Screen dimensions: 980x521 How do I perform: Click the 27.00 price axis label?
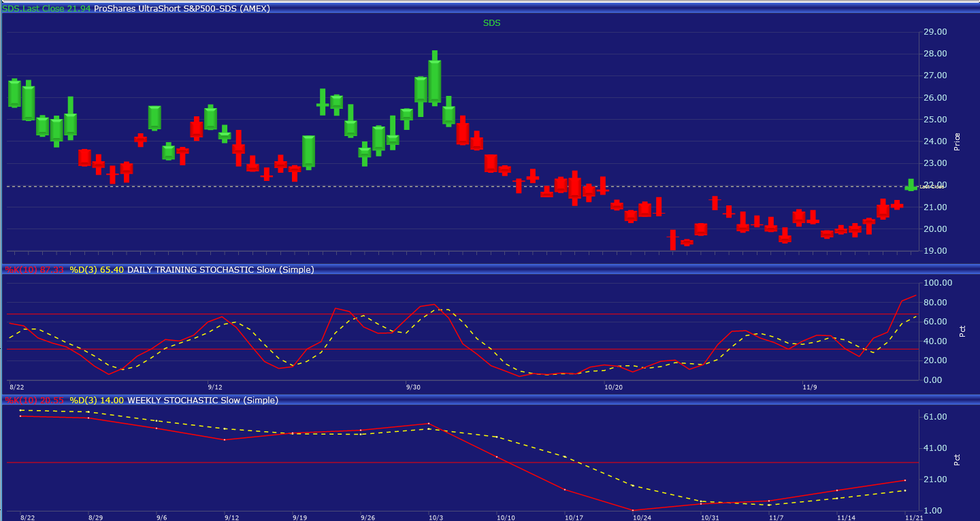coord(935,75)
